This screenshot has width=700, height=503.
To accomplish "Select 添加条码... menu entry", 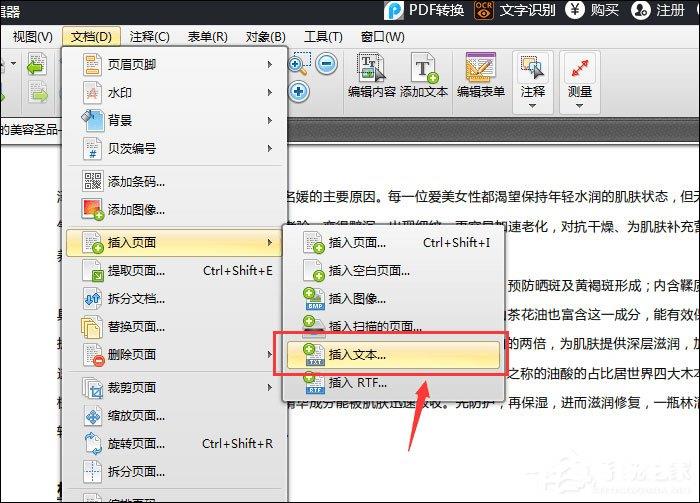I will (x=175, y=181).
